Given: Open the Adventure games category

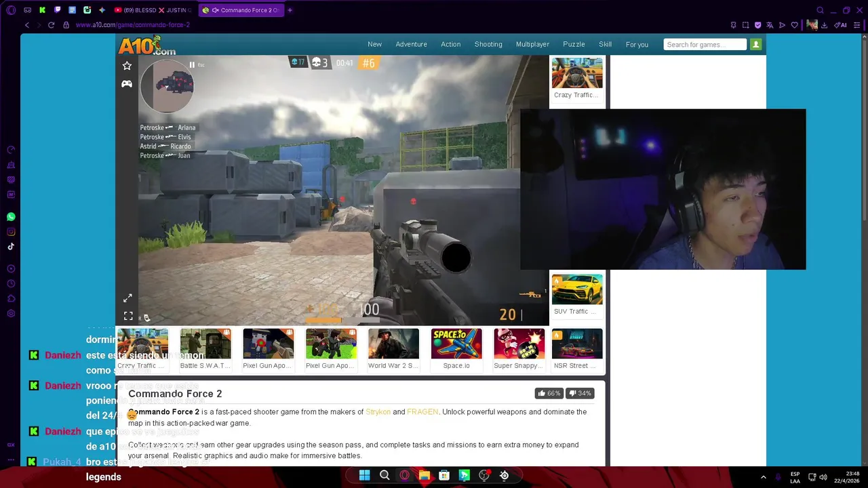Looking at the screenshot, I should click(412, 44).
